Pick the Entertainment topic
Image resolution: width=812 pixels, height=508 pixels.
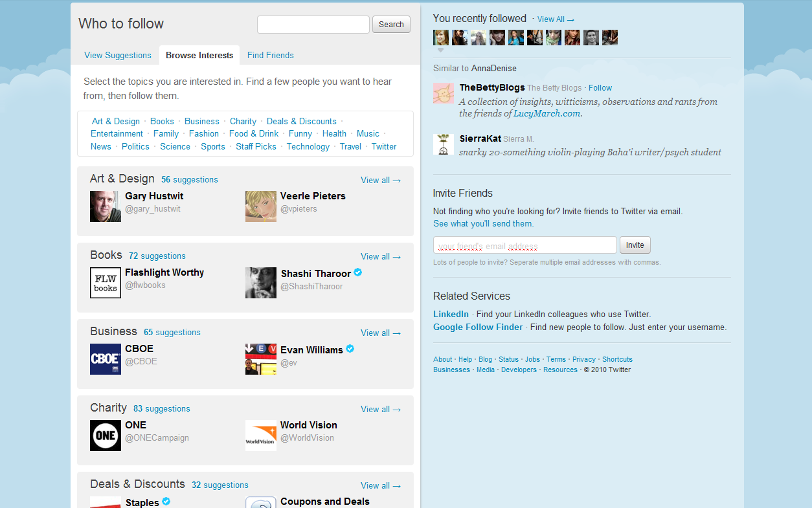coord(117,133)
